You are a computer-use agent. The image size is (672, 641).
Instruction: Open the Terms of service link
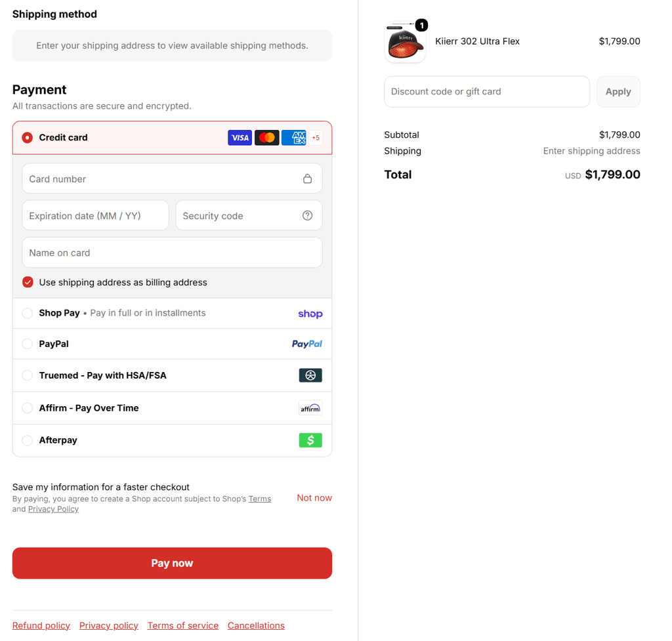point(183,625)
